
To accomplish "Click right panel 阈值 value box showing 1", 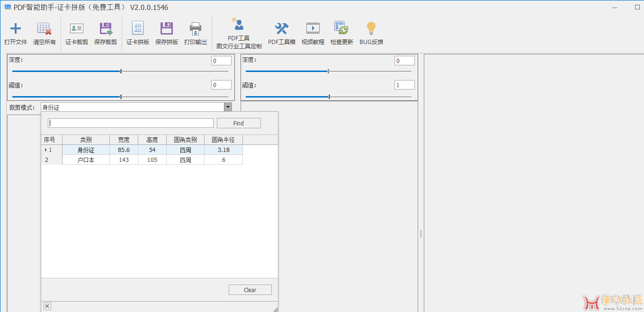I will (404, 85).
